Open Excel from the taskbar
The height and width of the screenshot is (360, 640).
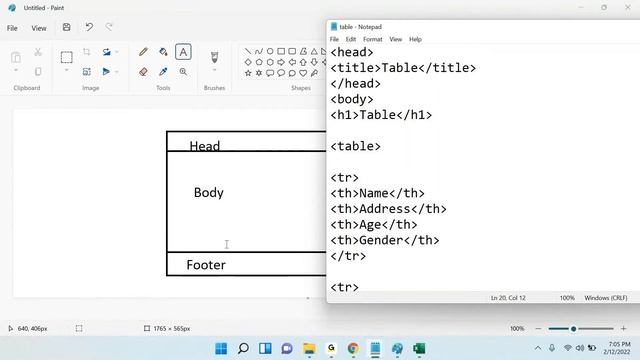[x=419, y=349]
